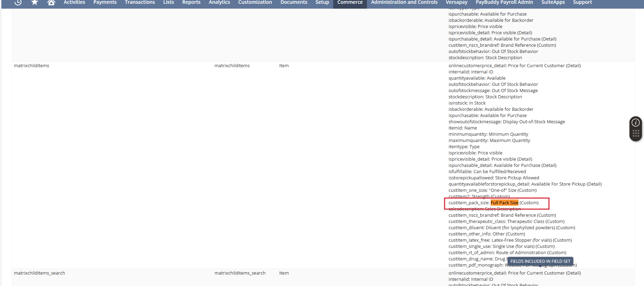Screen dimensions: 644x286
Task: Open the Transactions menu
Action: tap(140, 2)
